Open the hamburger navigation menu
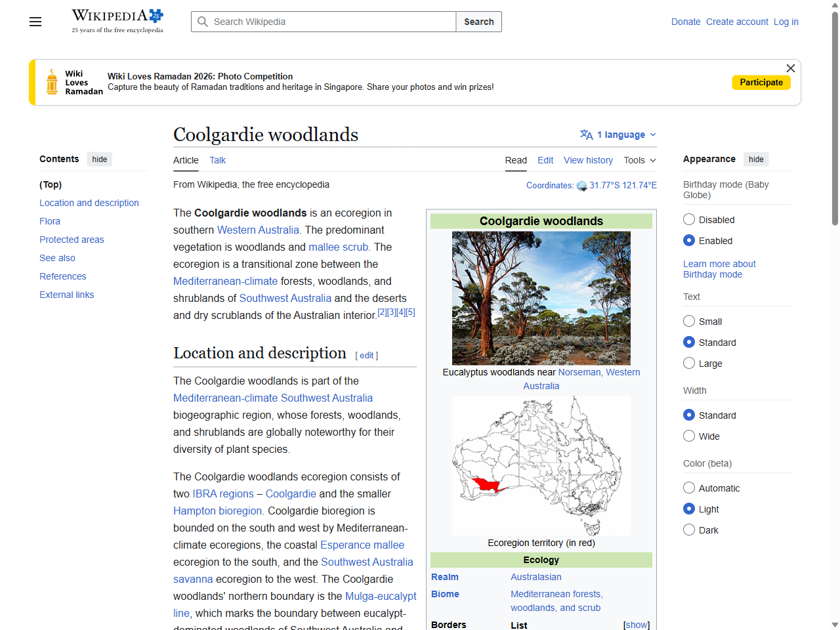Viewport: 840px width, 630px height. tap(35, 22)
